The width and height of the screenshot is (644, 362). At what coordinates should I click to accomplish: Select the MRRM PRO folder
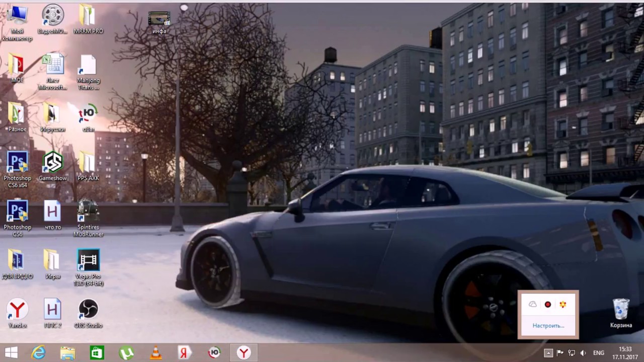[88, 20]
